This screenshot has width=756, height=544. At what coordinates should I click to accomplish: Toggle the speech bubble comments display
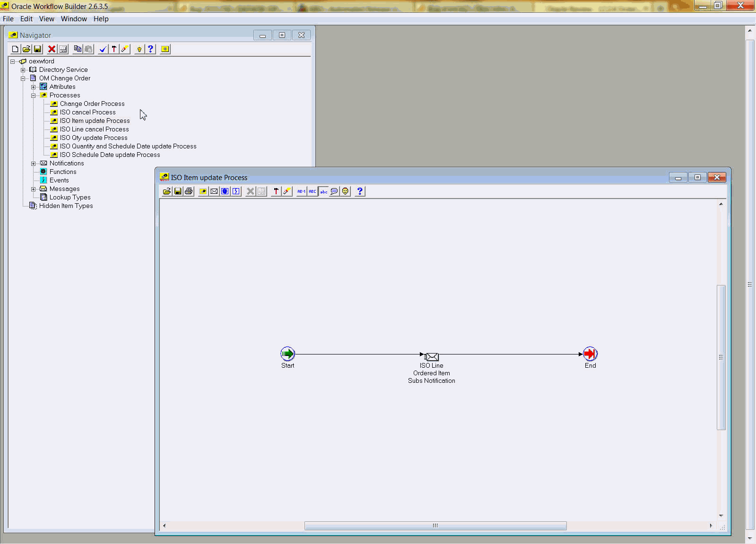tap(334, 191)
